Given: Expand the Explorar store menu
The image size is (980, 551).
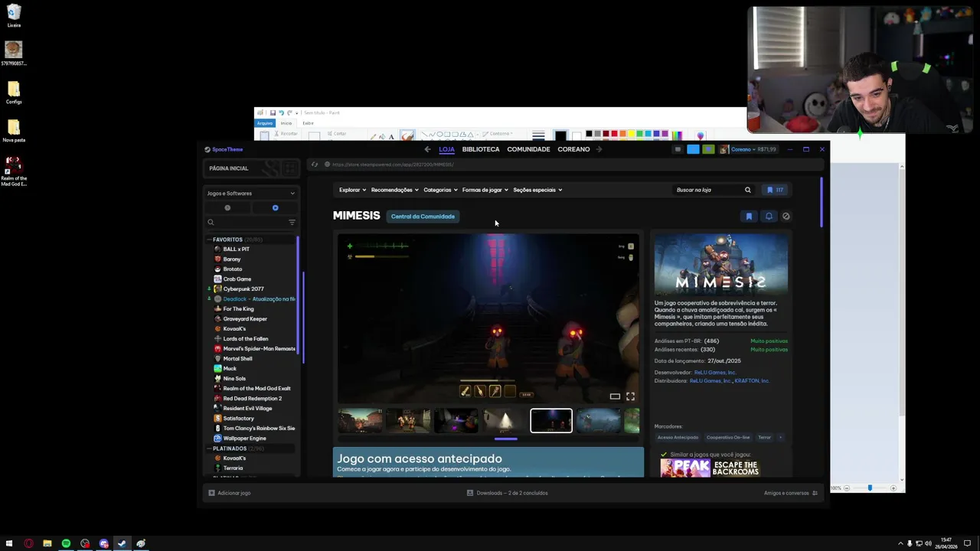Looking at the screenshot, I should (x=352, y=190).
